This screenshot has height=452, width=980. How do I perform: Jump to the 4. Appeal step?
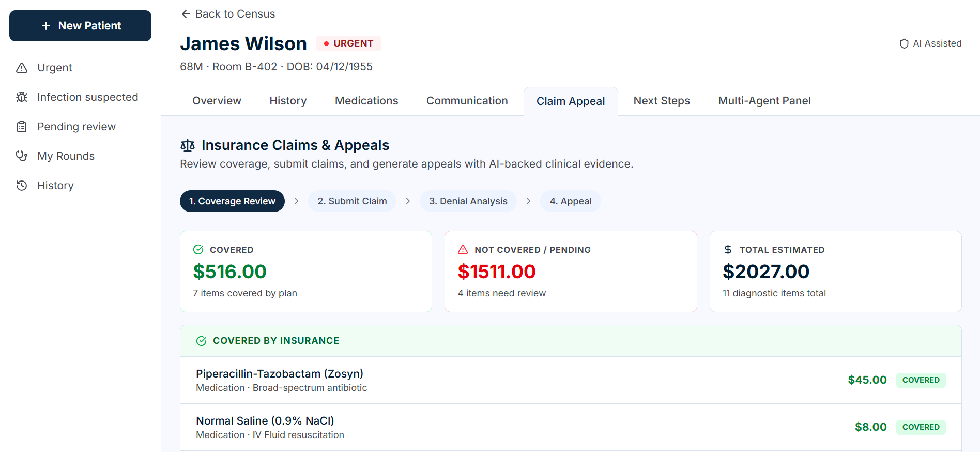tap(570, 201)
